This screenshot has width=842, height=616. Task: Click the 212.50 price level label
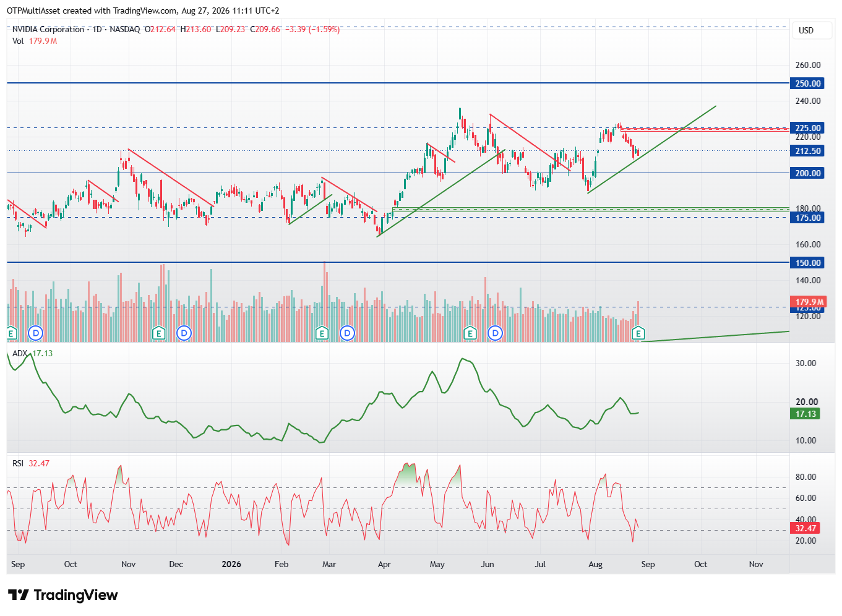click(807, 151)
